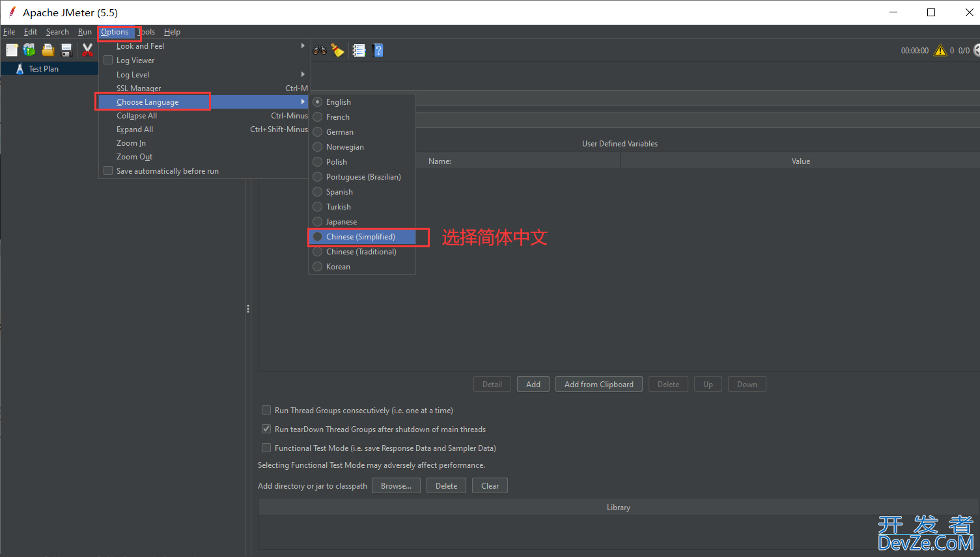Viewport: 980px width, 557px height.
Task: Click the Name column header
Action: tap(440, 161)
